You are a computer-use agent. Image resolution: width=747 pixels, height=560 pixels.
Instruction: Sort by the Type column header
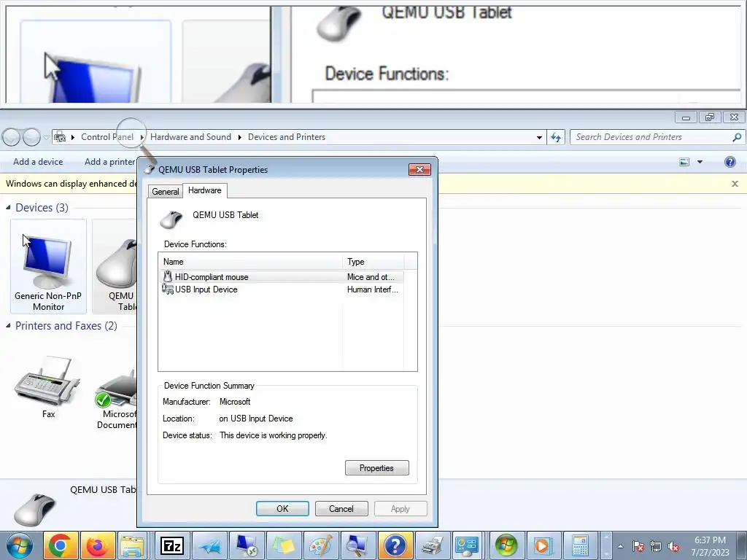[x=373, y=262]
